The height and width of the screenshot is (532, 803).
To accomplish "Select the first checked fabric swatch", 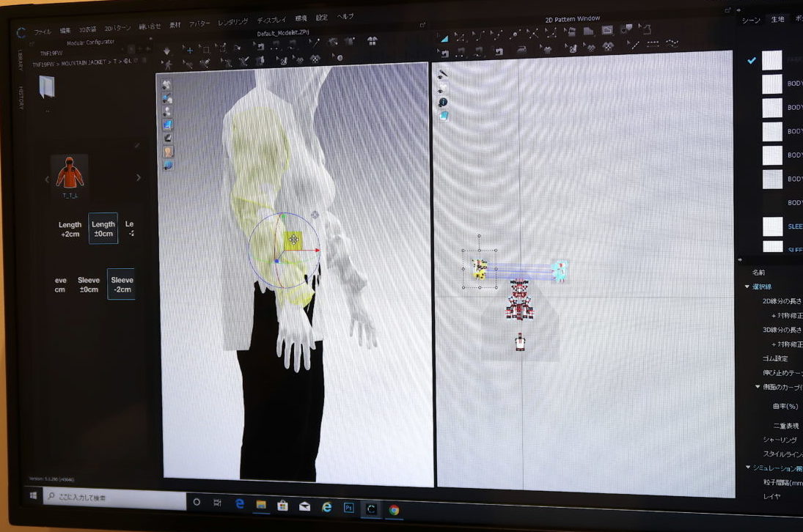I will [x=771, y=61].
